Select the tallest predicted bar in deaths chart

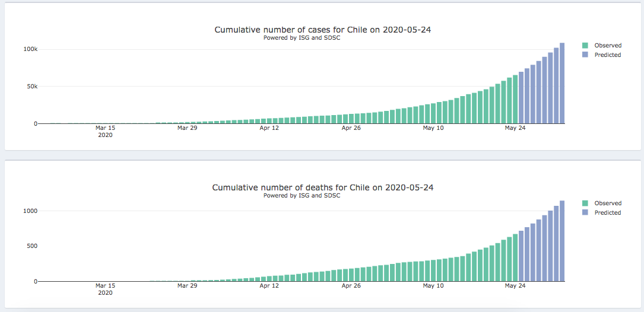(562, 241)
